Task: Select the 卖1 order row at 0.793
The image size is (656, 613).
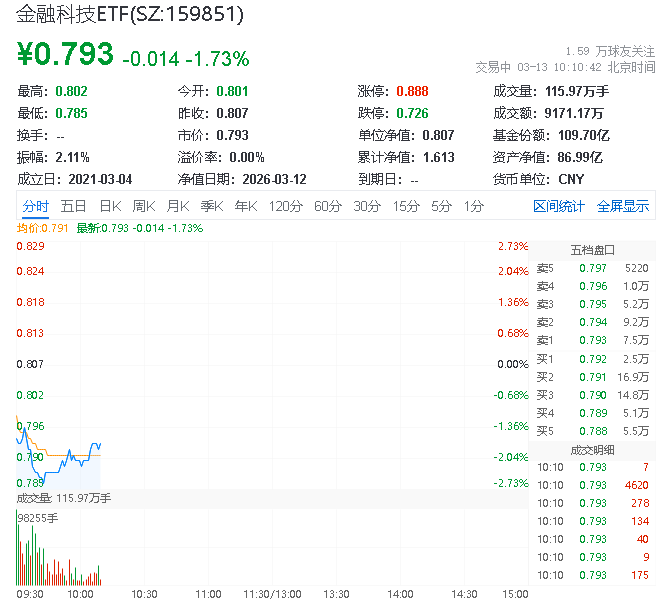Action: (592, 339)
